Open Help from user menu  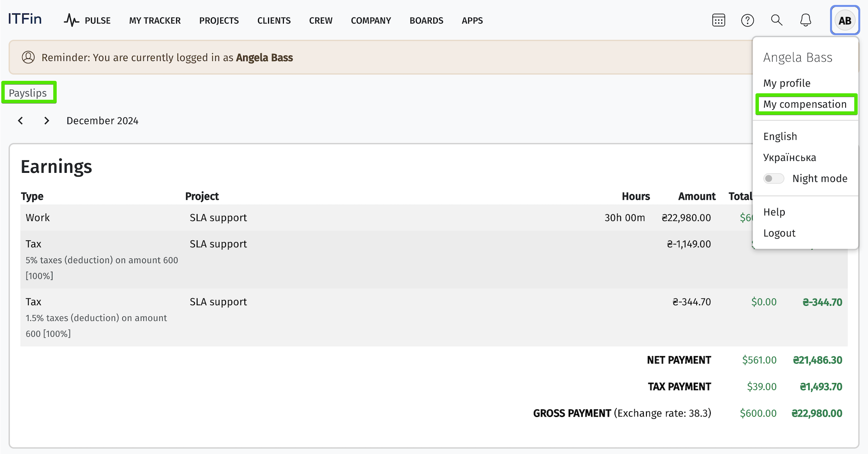click(x=774, y=212)
